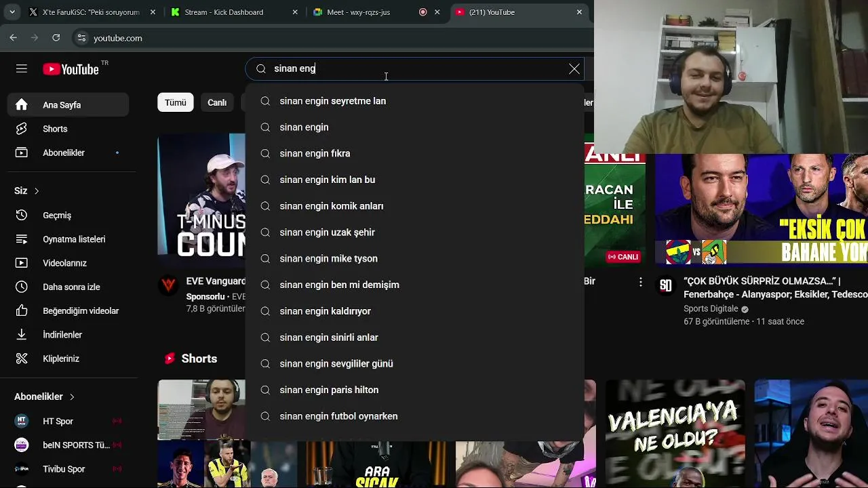Switch to the X'te FarukiSC tab
Screen dimensions: 868x488
pyautogui.click(x=92, y=12)
